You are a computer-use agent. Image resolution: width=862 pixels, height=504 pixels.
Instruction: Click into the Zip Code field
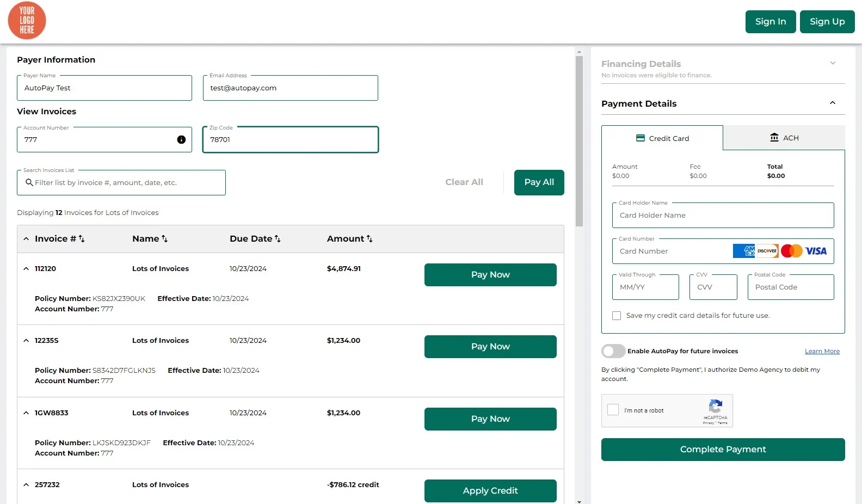tap(291, 140)
